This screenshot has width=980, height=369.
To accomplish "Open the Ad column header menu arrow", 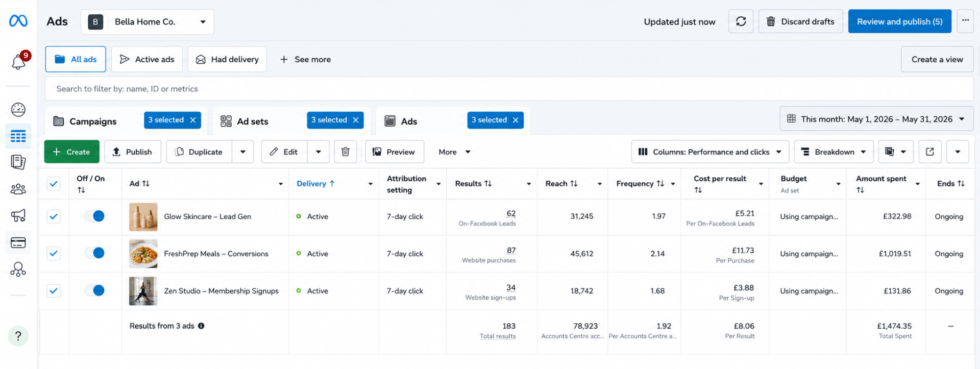I will pos(281,184).
